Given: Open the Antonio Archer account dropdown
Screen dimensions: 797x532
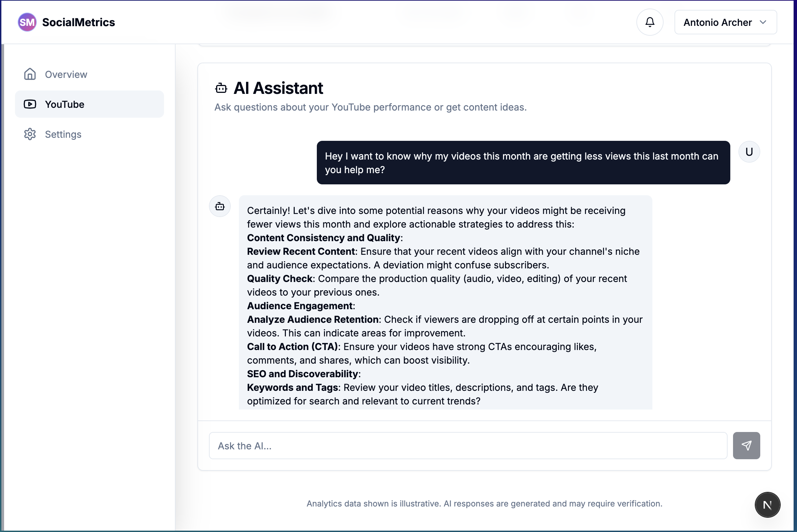Looking at the screenshot, I should (726, 22).
